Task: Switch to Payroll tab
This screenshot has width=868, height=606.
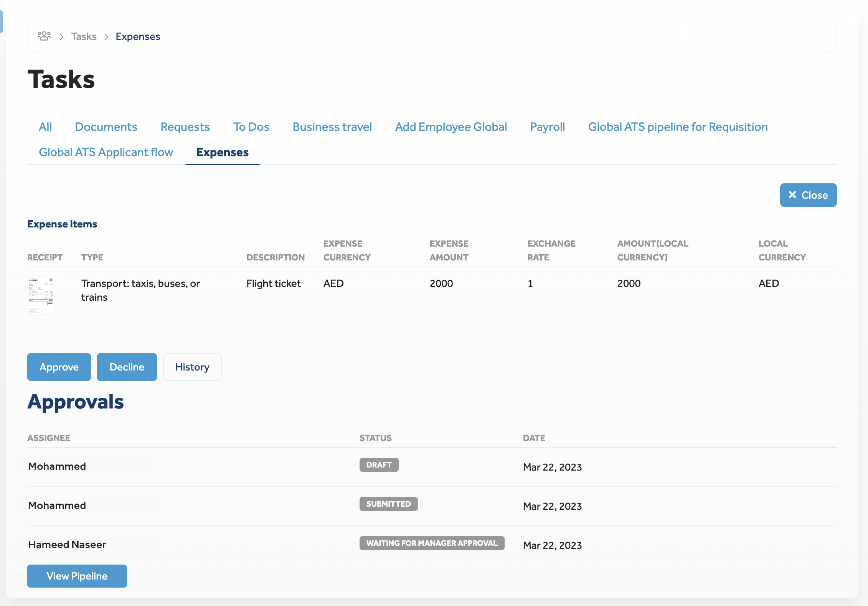Action: coord(547,127)
